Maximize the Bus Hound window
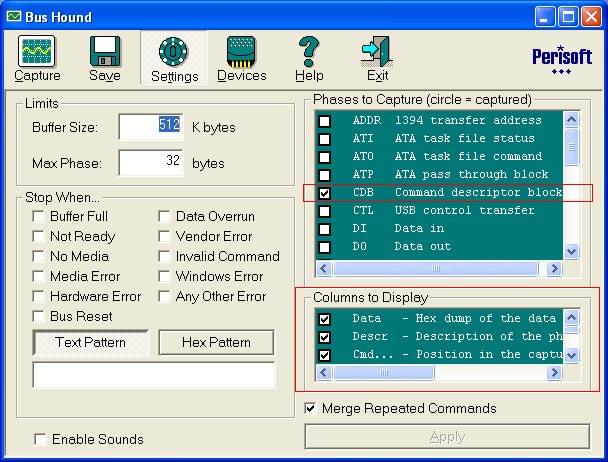This screenshot has height=462, width=608. 568,17
